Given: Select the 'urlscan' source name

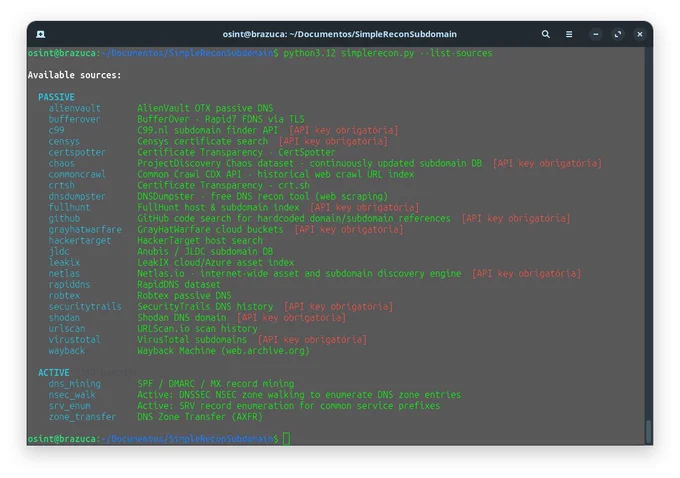Looking at the screenshot, I should [67, 329].
